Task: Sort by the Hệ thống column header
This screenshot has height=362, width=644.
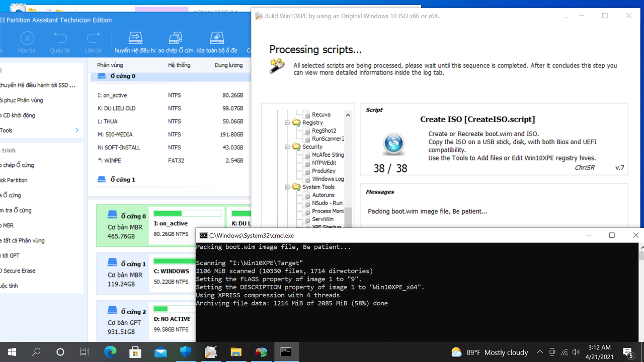Action: pos(179,65)
